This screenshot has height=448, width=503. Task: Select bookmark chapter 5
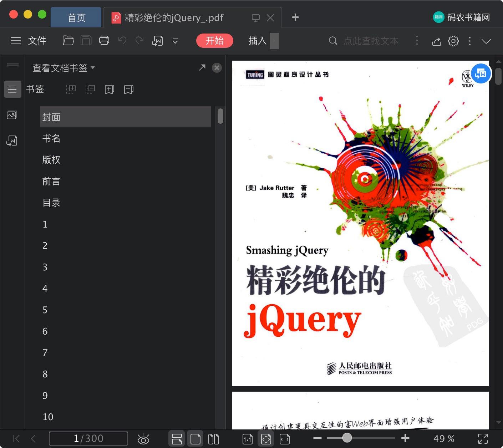coord(126,310)
